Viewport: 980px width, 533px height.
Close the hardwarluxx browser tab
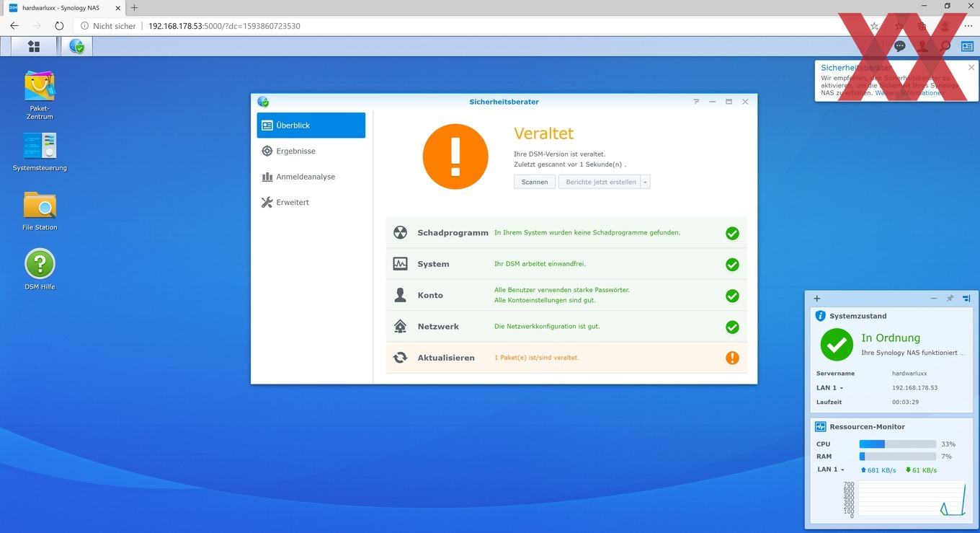pos(118,8)
